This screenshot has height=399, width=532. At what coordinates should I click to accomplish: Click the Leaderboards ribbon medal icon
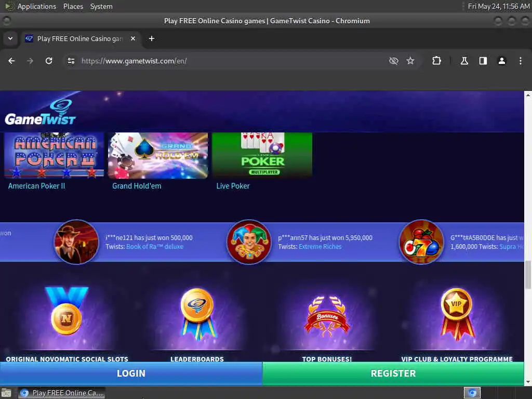[197, 314]
